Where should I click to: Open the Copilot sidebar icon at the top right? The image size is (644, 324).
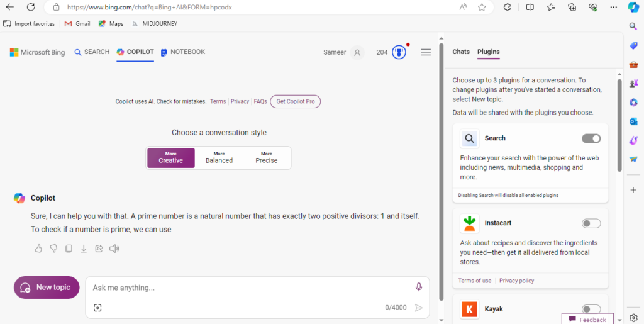point(633,7)
